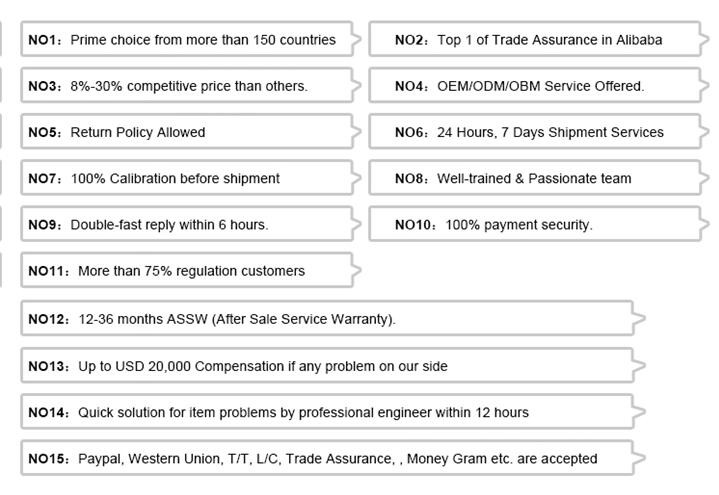Select 'Top 1 of Trade Assurance' box
The height and width of the screenshot is (495, 719).
click(529, 40)
